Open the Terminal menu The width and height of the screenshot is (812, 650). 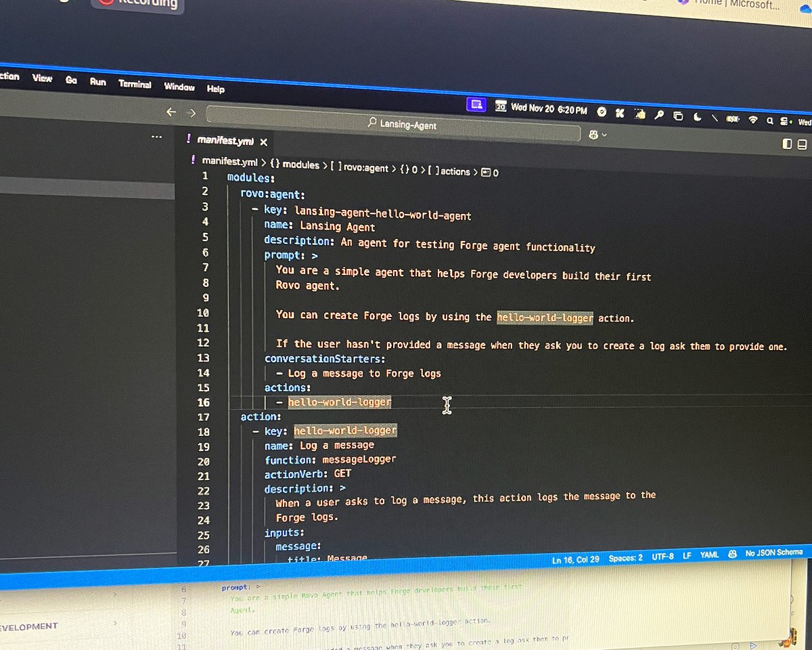point(135,84)
